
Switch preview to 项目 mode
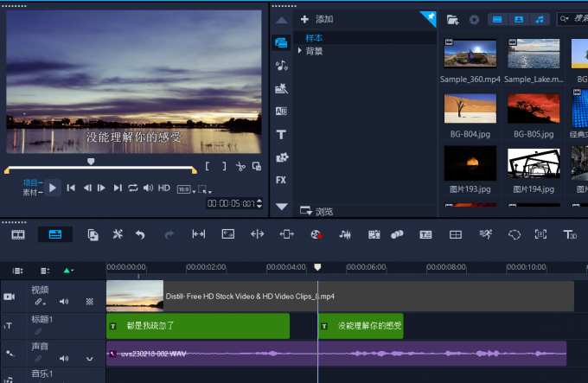[31, 183]
